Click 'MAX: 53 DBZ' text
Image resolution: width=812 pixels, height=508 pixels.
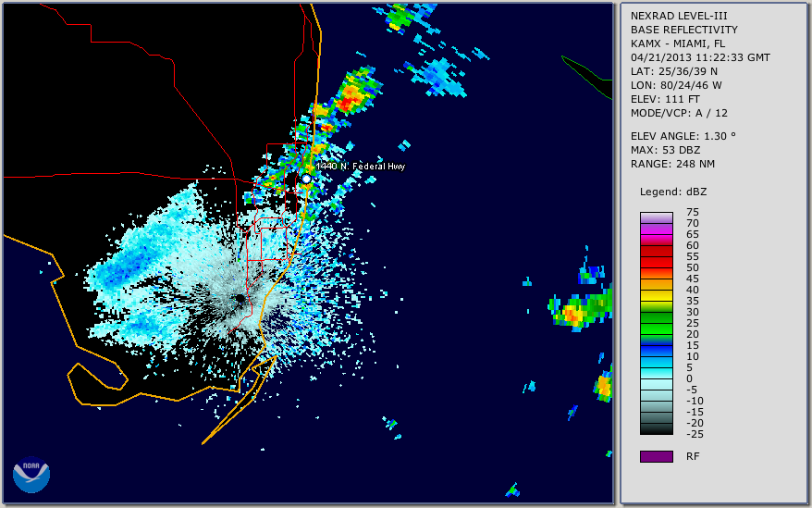(666, 150)
